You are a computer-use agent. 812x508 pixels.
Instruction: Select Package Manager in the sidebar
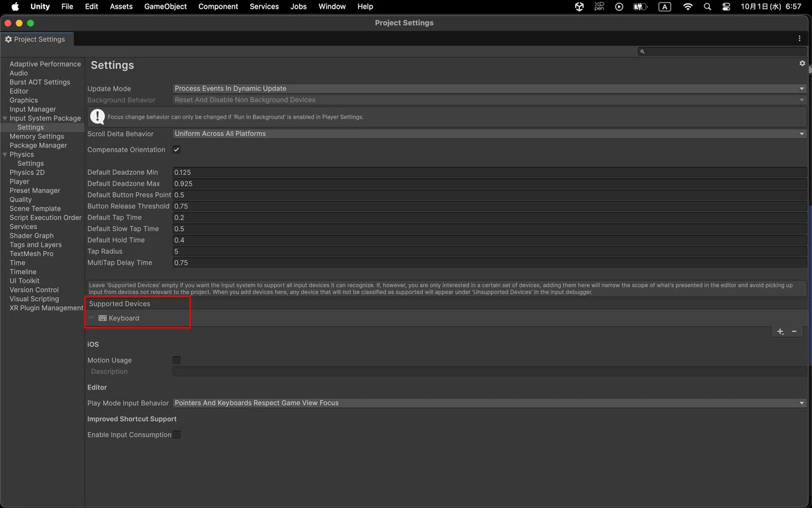(x=38, y=146)
